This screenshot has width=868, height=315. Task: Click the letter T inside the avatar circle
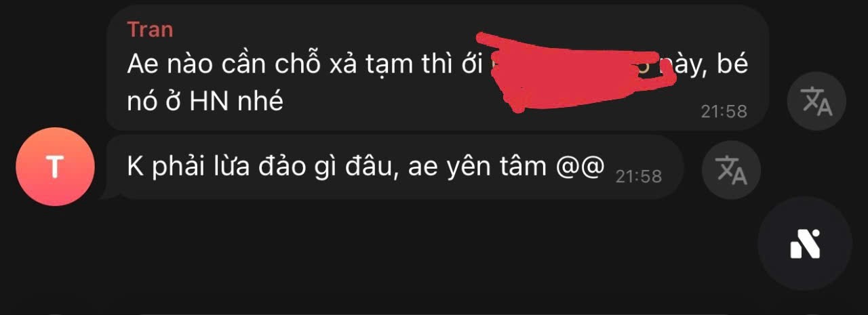54,167
